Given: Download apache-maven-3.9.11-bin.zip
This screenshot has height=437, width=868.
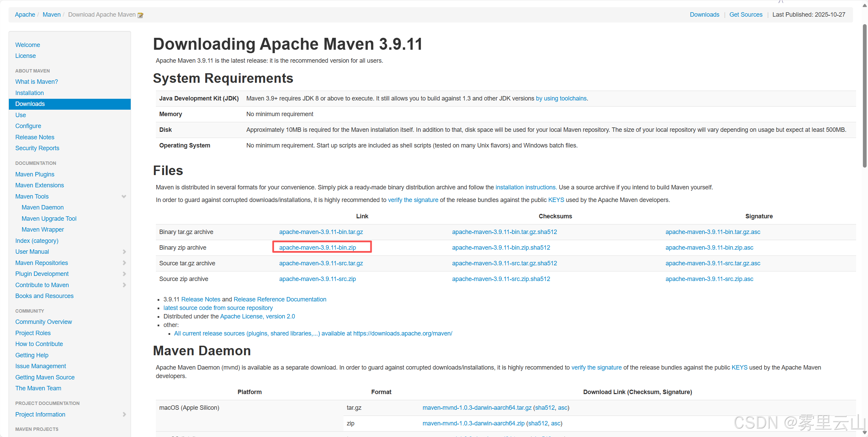Looking at the screenshot, I should click(317, 248).
